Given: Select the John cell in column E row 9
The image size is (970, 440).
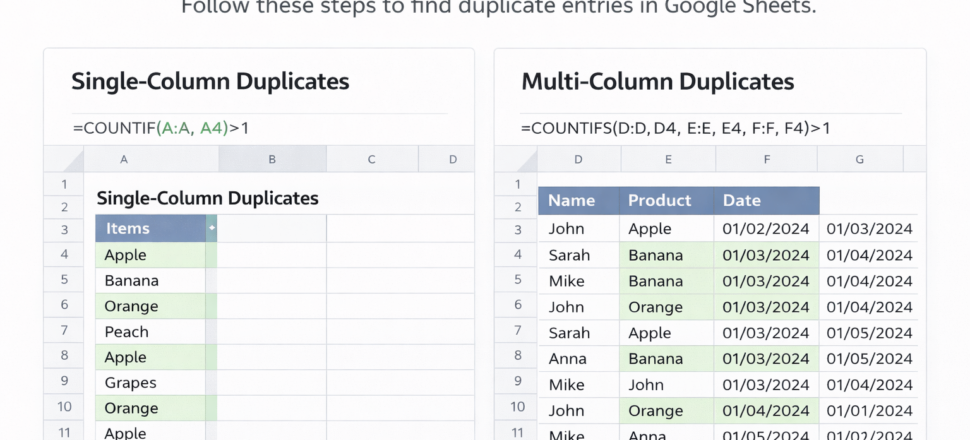Looking at the screenshot, I should (667, 384).
